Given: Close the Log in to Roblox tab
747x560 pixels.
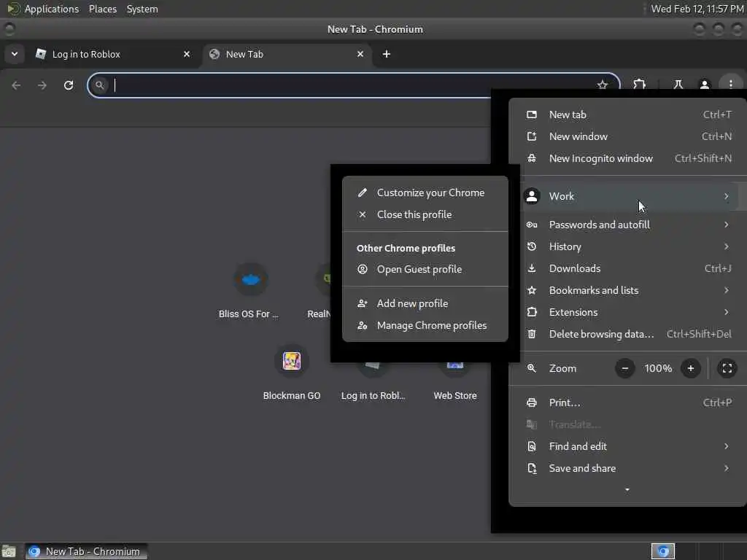Looking at the screenshot, I should [187, 54].
